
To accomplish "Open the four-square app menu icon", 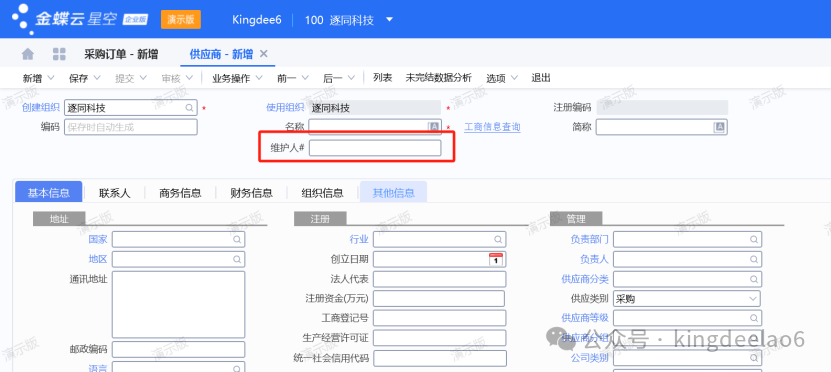I will 59,54.
